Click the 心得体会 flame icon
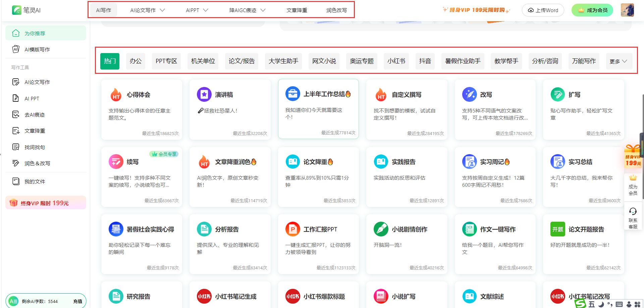Viewport: 644px width, 308px height. [x=116, y=95]
